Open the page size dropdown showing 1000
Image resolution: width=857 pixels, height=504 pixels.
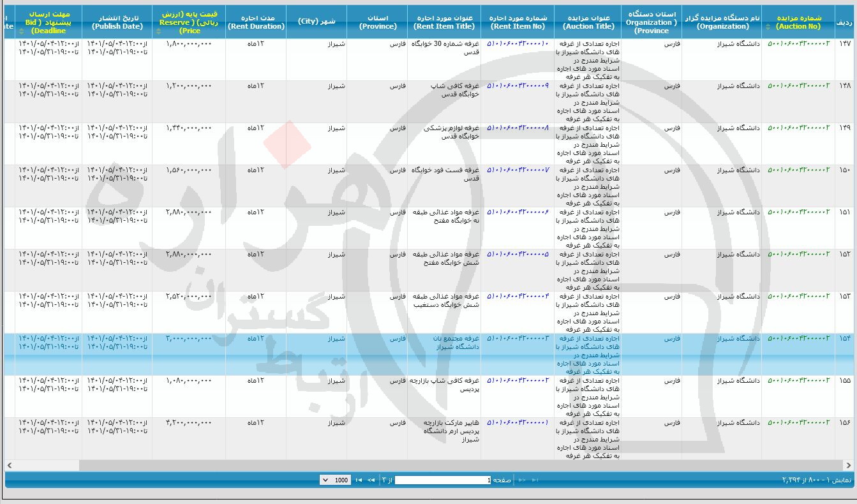pos(336,480)
